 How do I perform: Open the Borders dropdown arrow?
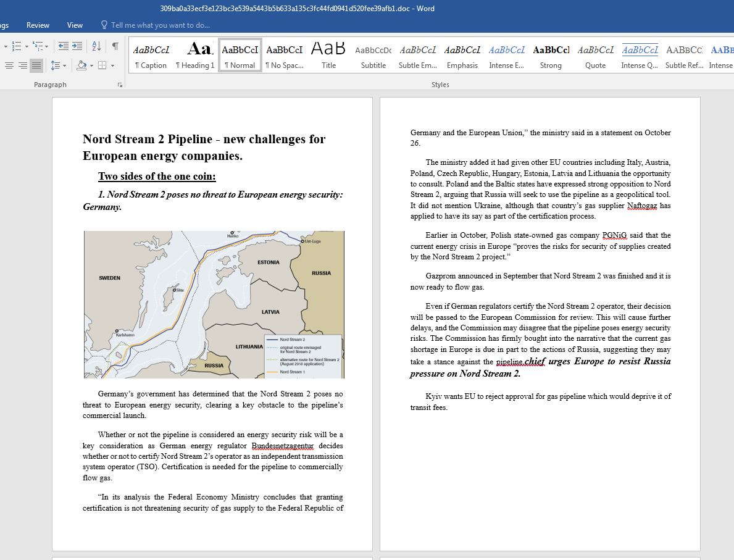(x=112, y=65)
